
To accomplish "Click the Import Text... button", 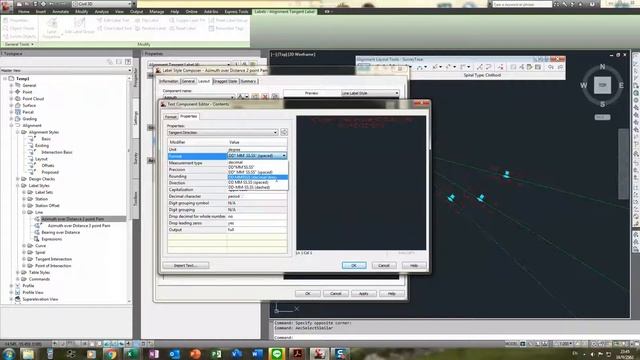I will coord(186,265).
